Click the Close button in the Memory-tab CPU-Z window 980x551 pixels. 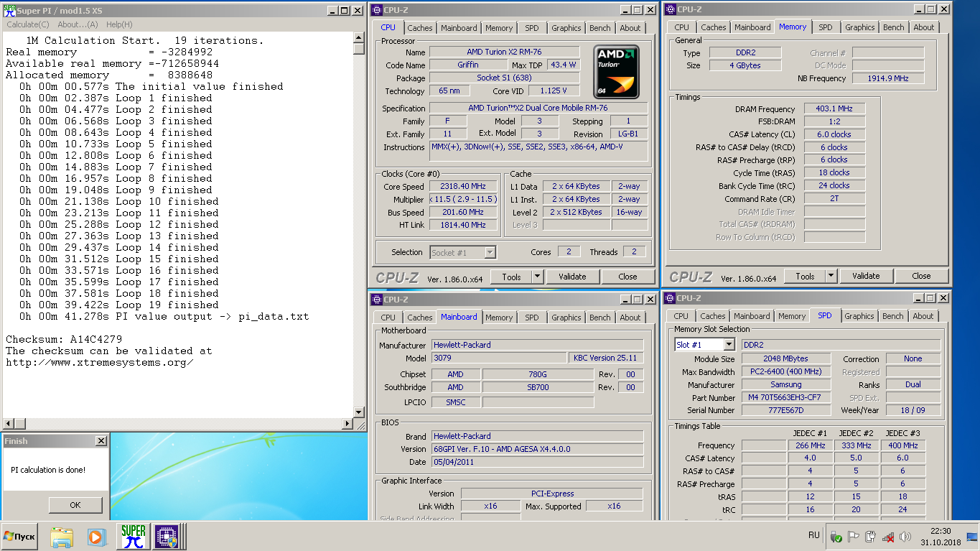pyautogui.click(x=921, y=276)
